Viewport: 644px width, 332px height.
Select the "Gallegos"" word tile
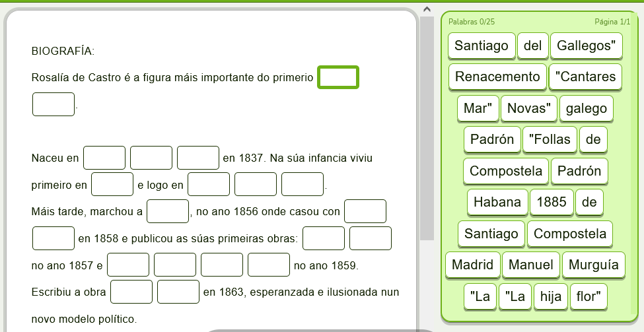click(586, 46)
